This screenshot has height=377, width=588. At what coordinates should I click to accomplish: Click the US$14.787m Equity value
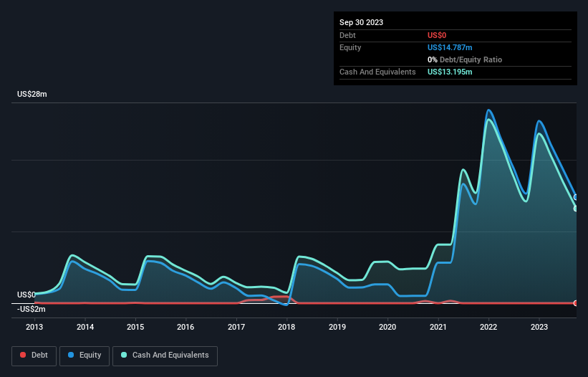(450, 47)
